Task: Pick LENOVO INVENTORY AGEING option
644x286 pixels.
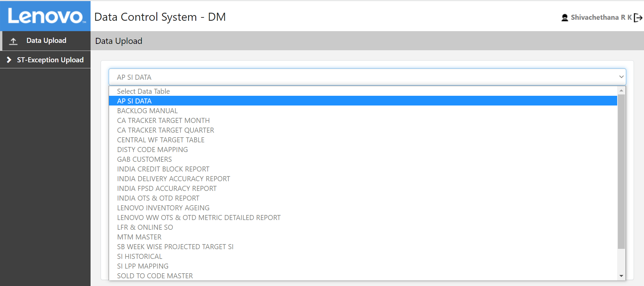Action: pos(163,208)
